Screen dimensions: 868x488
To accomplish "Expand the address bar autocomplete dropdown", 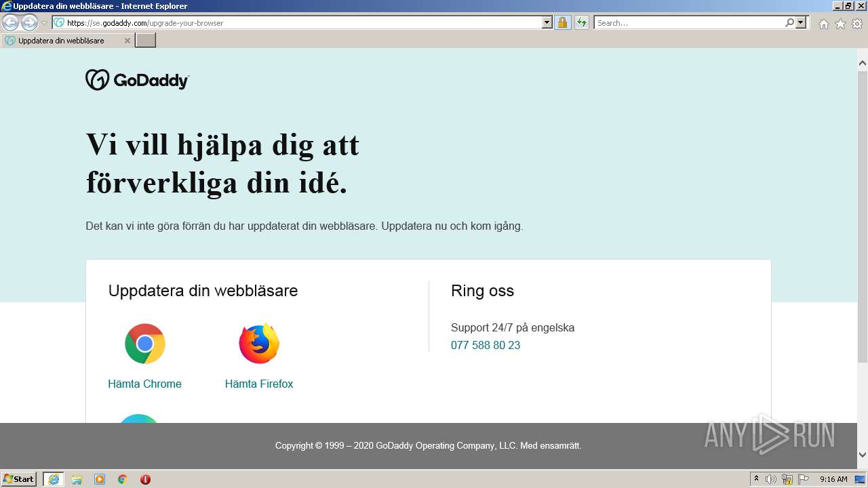I will [547, 23].
